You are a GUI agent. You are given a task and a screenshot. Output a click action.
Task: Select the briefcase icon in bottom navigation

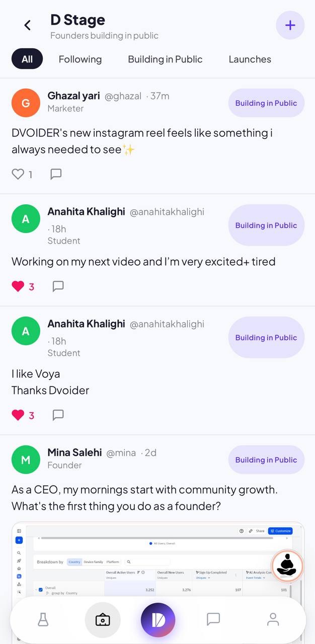[x=103, y=620]
